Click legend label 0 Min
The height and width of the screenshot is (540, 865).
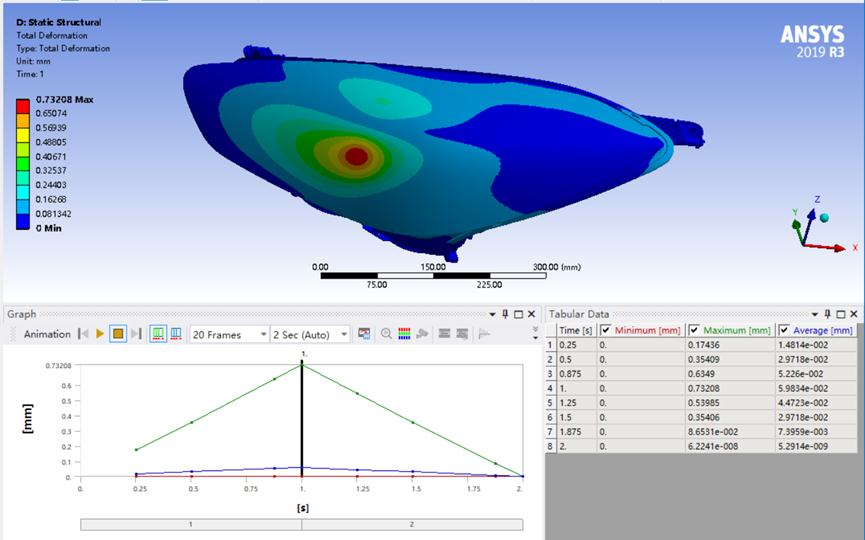(49, 228)
